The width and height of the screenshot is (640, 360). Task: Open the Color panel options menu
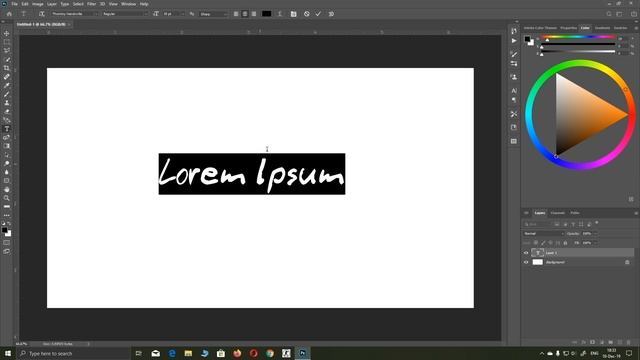[x=636, y=28]
